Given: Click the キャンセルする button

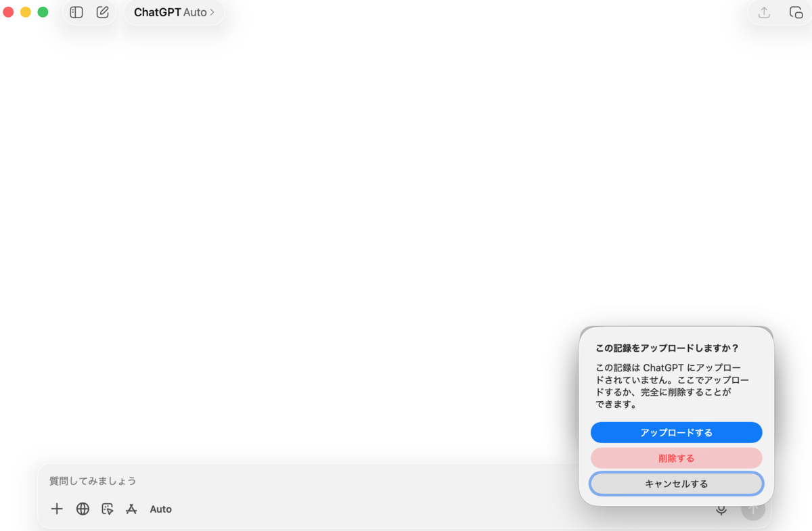Looking at the screenshot, I should click(x=677, y=484).
